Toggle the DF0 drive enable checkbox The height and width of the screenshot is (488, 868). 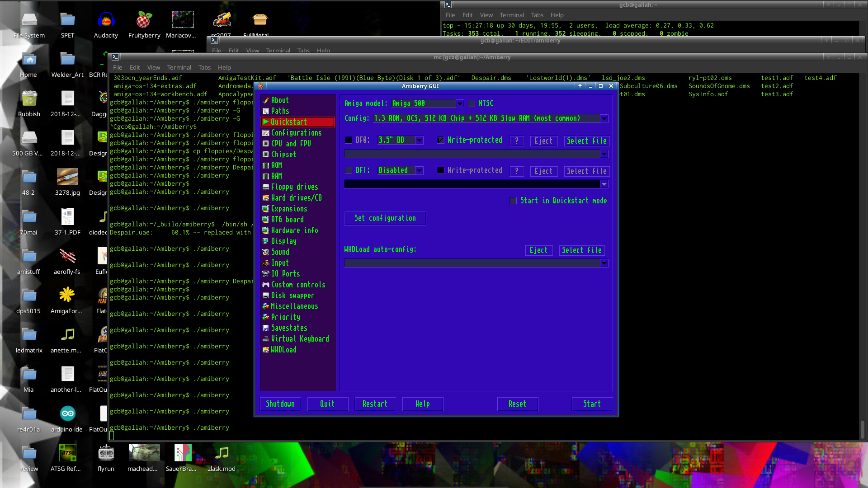(349, 140)
